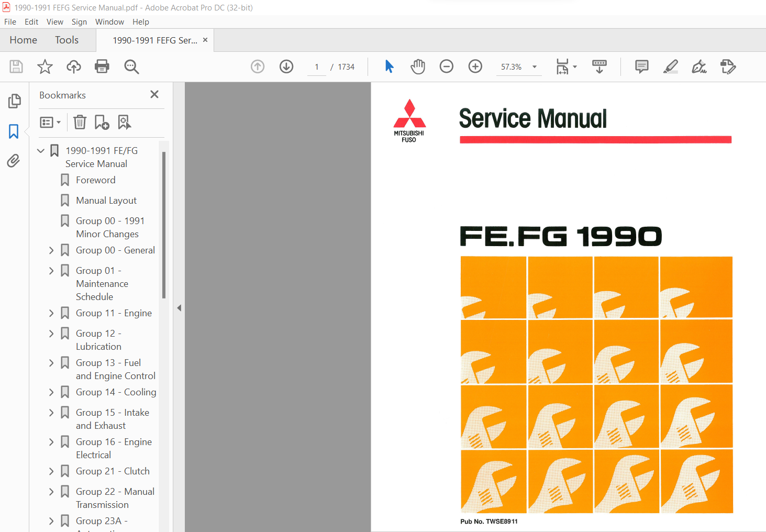Jump to Group 14 - Cooling bookmark text
Viewport: 766px width, 532px height.
[116, 392]
